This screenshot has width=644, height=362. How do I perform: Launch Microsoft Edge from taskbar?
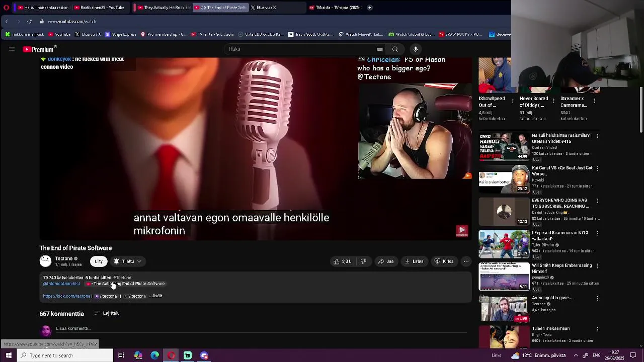click(x=155, y=355)
